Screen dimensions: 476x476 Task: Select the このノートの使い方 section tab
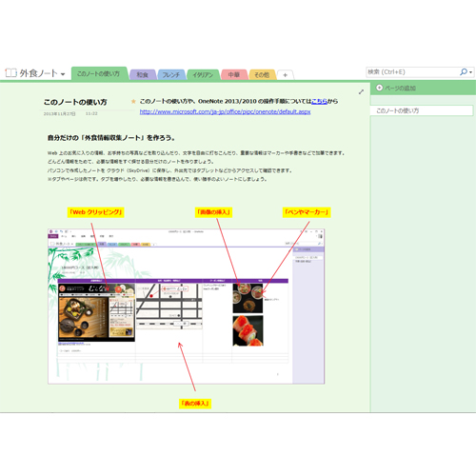point(99,73)
